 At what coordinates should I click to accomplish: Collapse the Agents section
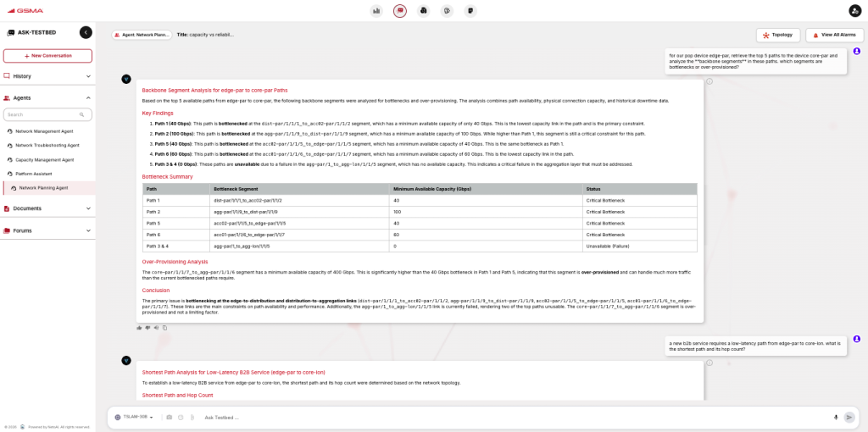(47, 98)
